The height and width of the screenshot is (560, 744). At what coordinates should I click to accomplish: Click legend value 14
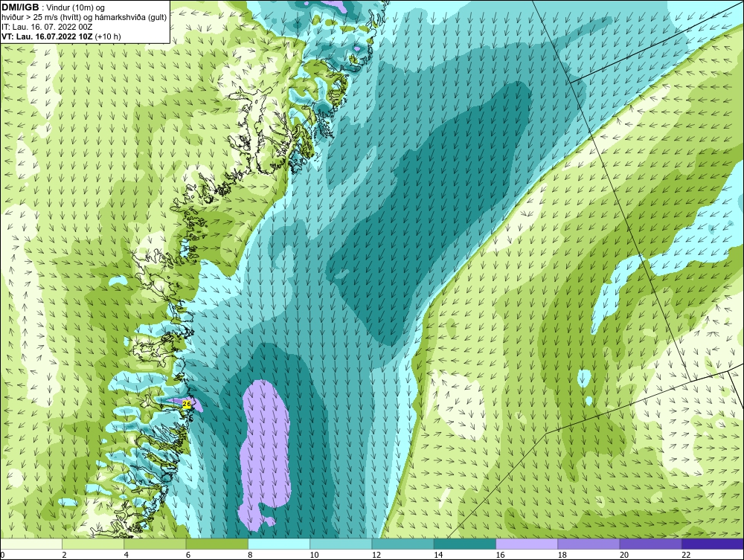point(437,555)
